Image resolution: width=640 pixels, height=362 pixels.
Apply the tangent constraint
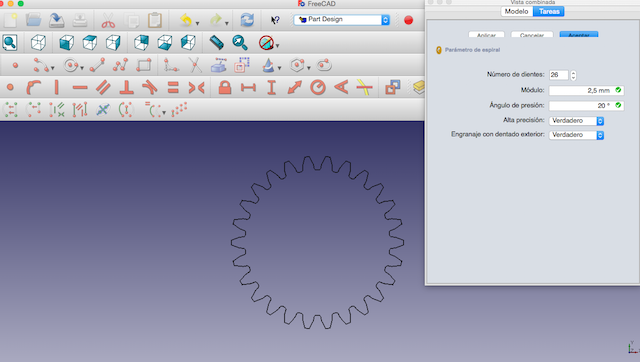(x=150, y=87)
